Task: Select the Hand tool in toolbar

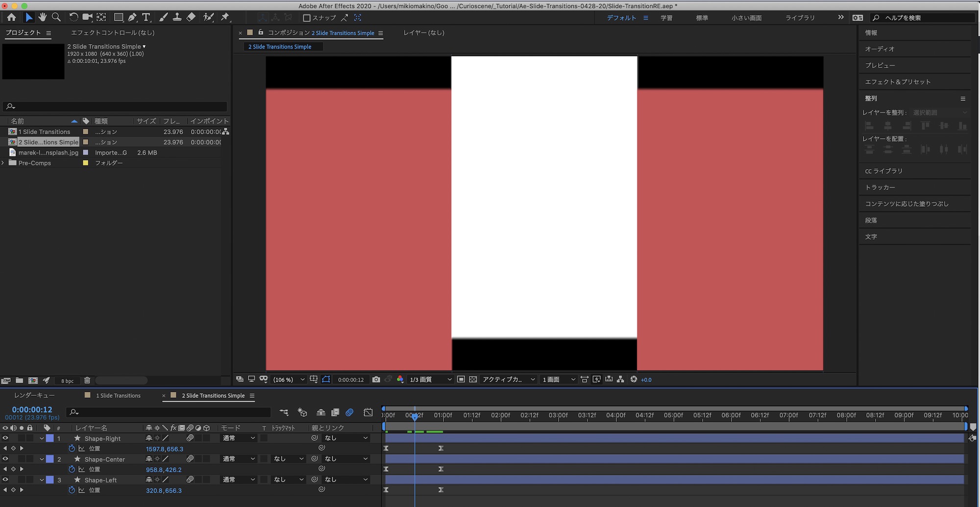Action: 43,17
